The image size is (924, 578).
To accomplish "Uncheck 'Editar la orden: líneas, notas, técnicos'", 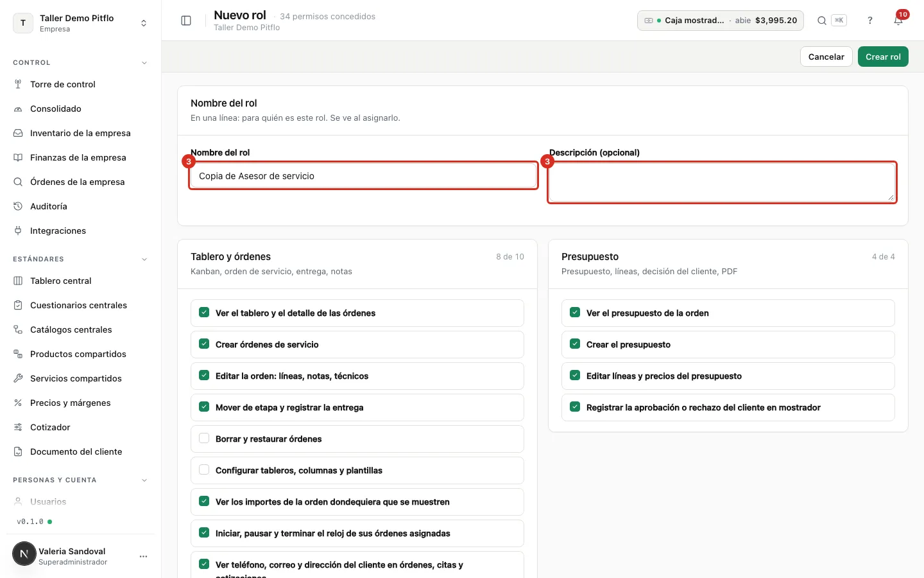I will coord(204,376).
